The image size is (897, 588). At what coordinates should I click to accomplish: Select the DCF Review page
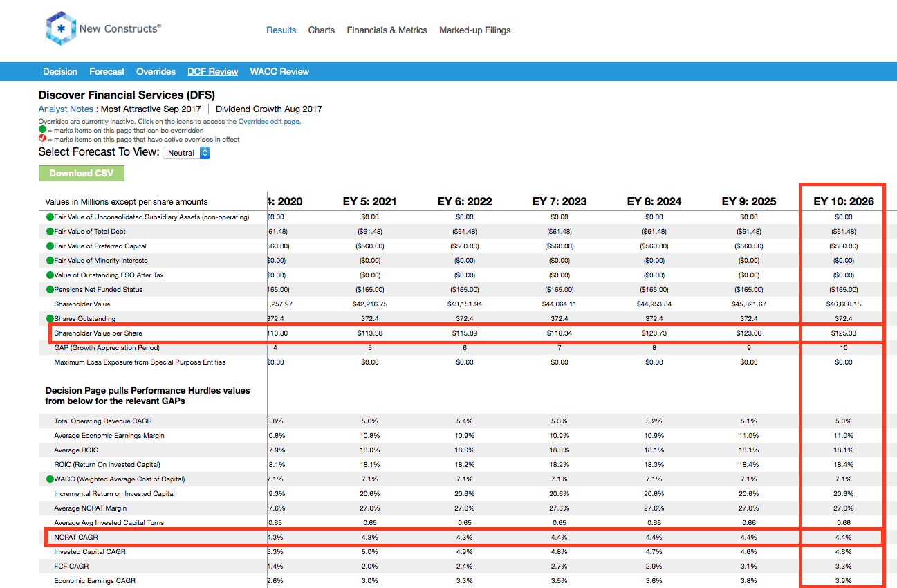click(x=213, y=72)
